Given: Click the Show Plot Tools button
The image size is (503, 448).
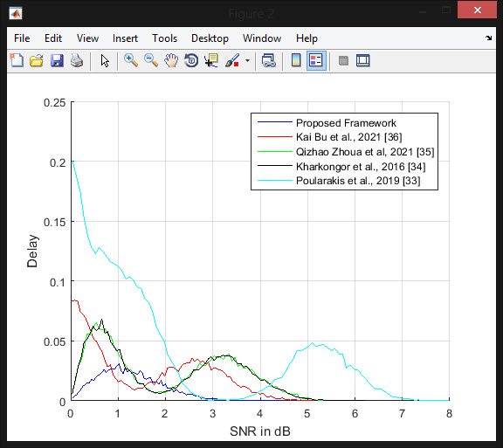Looking at the screenshot, I should coord(362,60).
